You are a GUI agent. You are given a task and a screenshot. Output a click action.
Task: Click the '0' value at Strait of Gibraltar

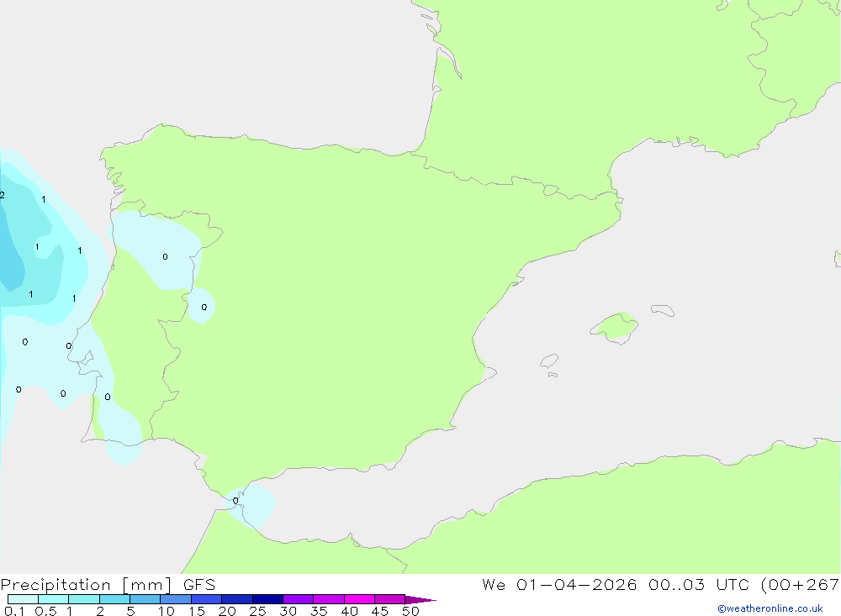[235, 501]
